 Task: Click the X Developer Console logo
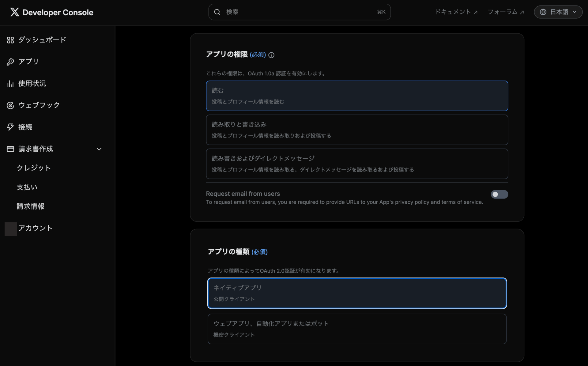[51, 12]
